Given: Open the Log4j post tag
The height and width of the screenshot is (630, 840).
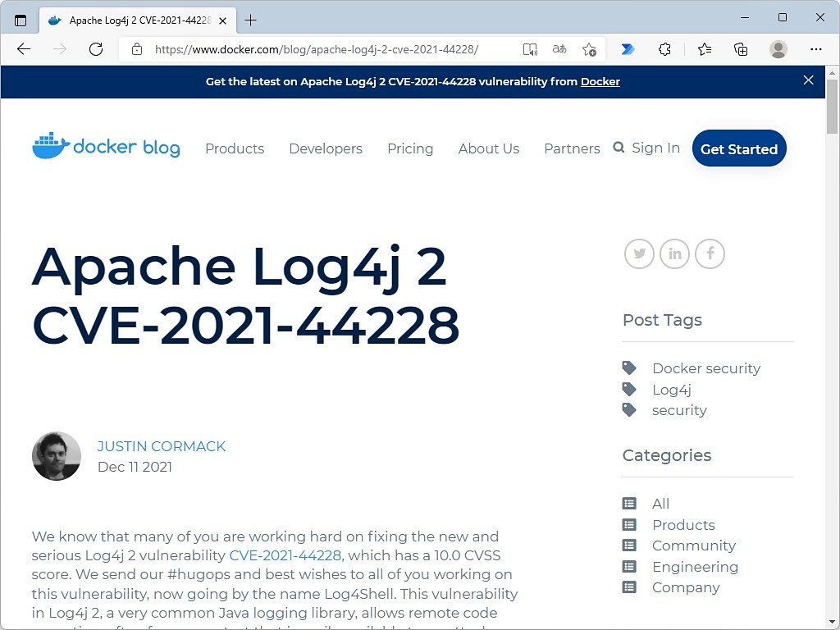Looking at the screenshot, I should pyautogui.click(x=672, y=390).
